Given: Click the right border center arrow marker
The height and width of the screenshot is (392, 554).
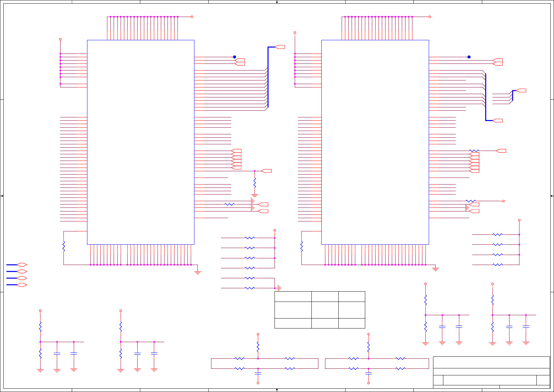Looking at the screenshot, I should click(x=552, y=196).
